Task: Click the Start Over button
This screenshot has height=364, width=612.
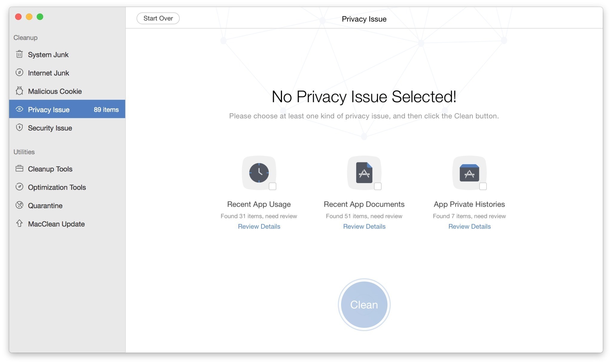Action: (x=158, y=18)
